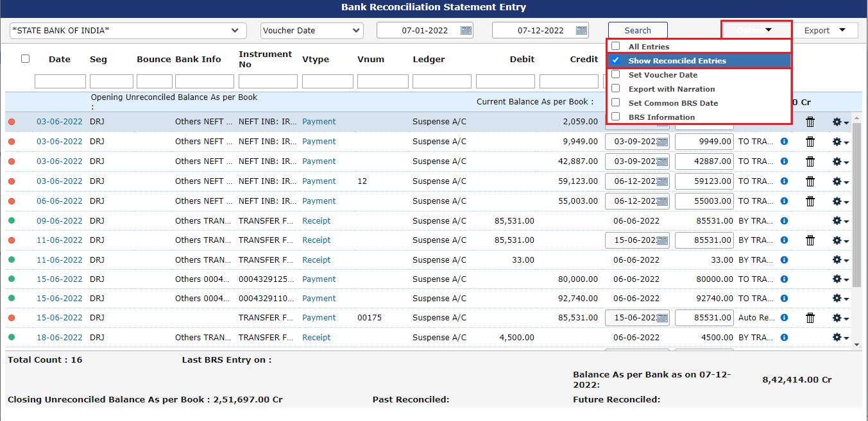Open the Payment voucher link with Vnum 12

coord(319,181)
